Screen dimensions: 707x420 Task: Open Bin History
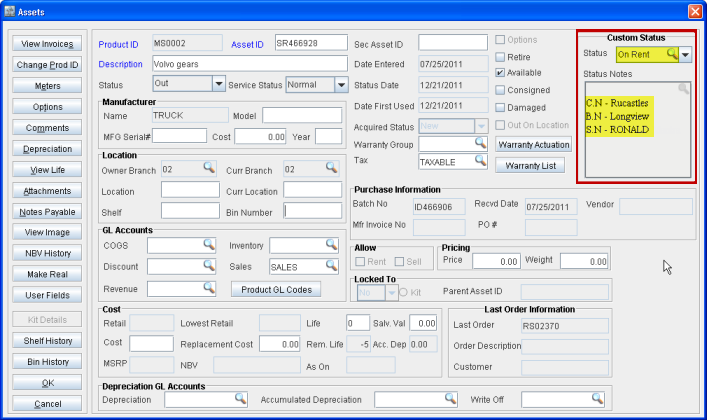coord(47,362)
